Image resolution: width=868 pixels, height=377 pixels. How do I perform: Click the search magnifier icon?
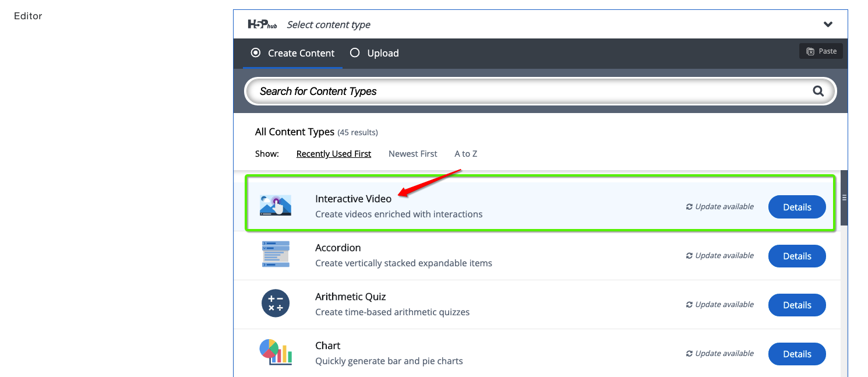tap(818, 91)
